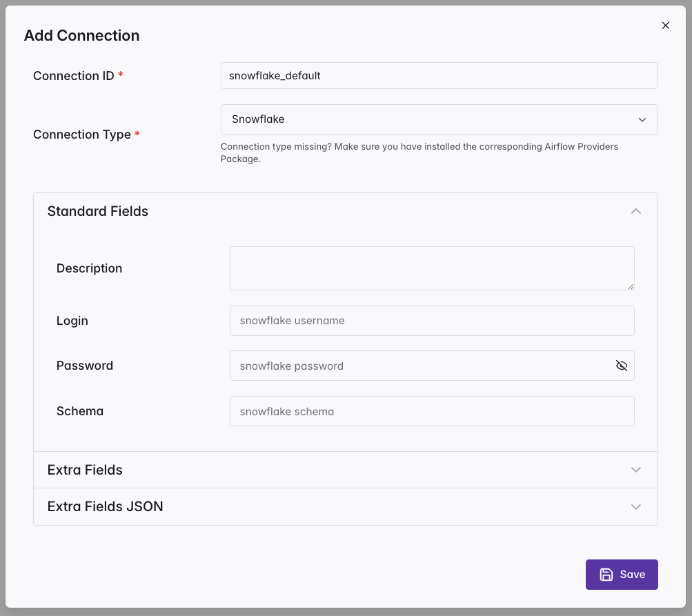The image size is (692, 616).
Task: Click the floppy disk Save icon
Action: (x=606, y=575)
